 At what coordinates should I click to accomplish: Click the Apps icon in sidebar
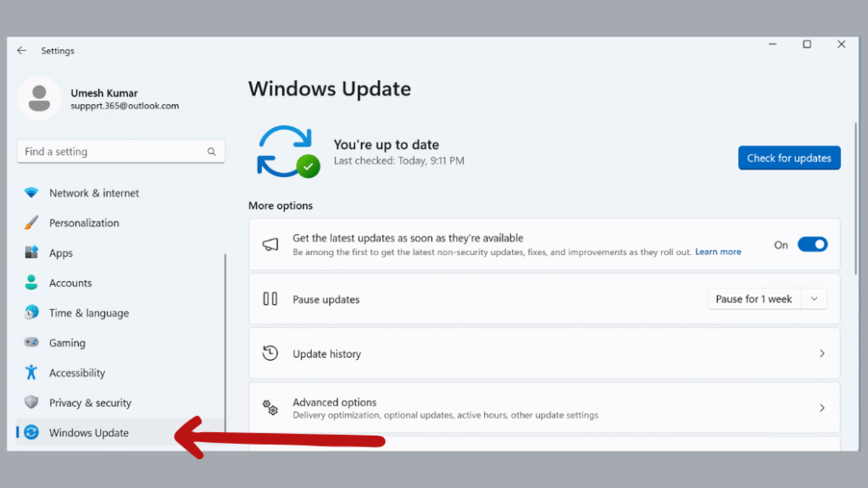[x=31, y=252]
